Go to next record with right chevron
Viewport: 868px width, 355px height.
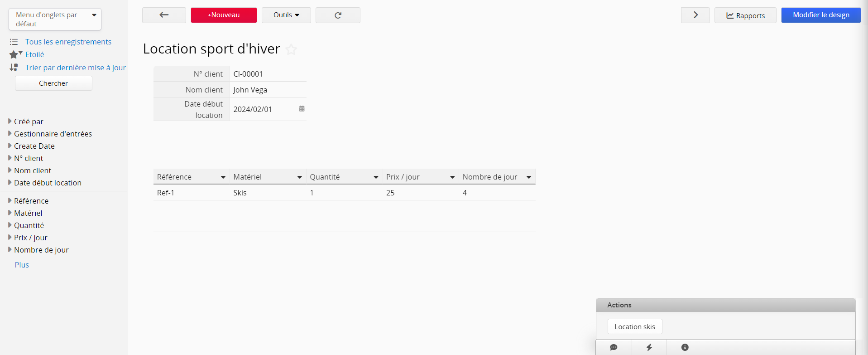tap(695, 15)
